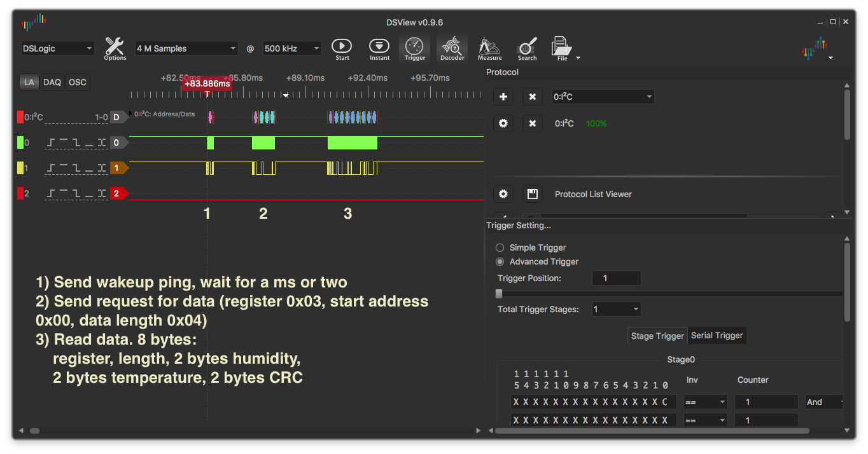Select the Simple Trigger radio button

click(x=500, y=247)
